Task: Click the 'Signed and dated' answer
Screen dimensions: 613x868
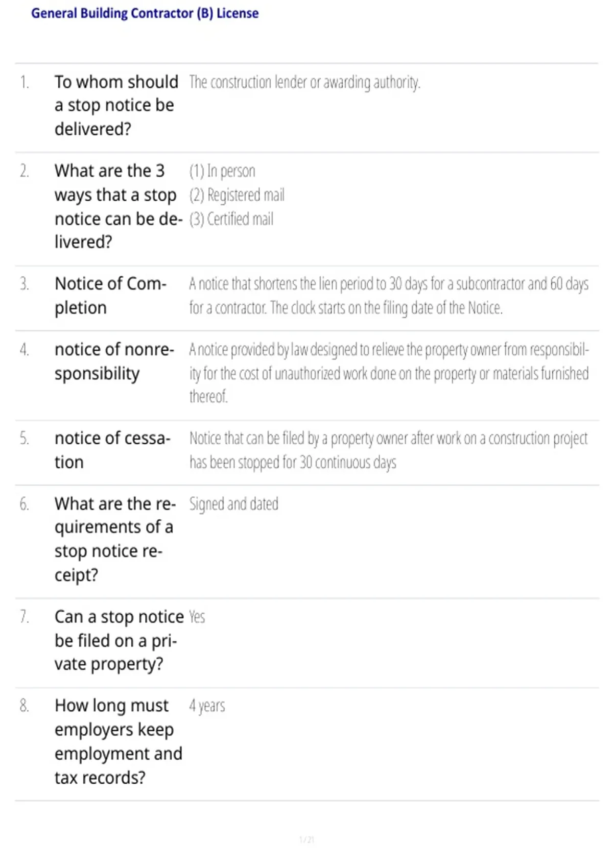Action: point(233,504)
